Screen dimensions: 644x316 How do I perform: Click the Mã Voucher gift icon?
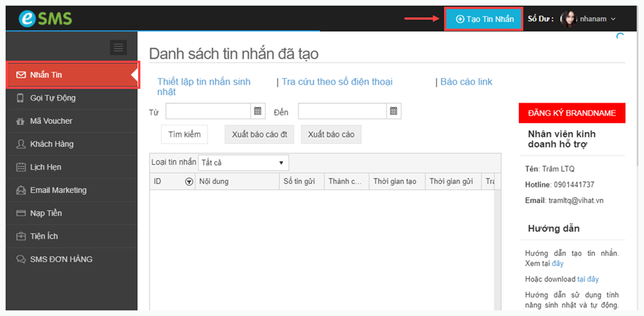(x=21, y=121)
